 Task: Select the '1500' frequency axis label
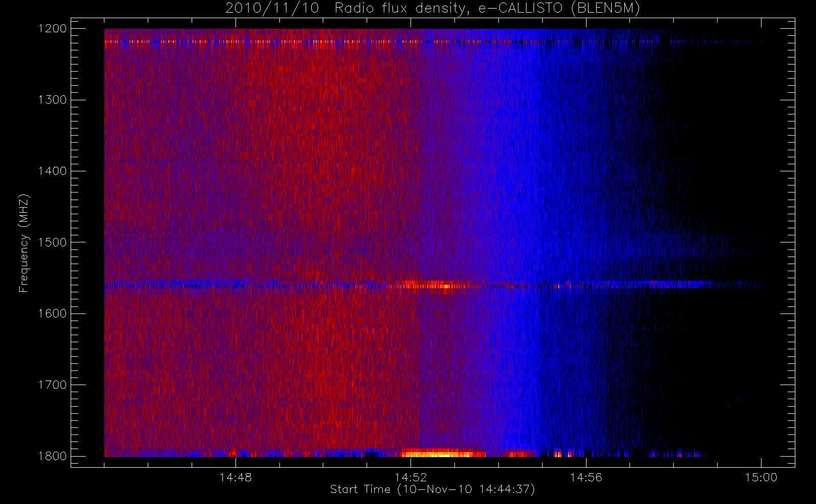[x=52, y=242]
